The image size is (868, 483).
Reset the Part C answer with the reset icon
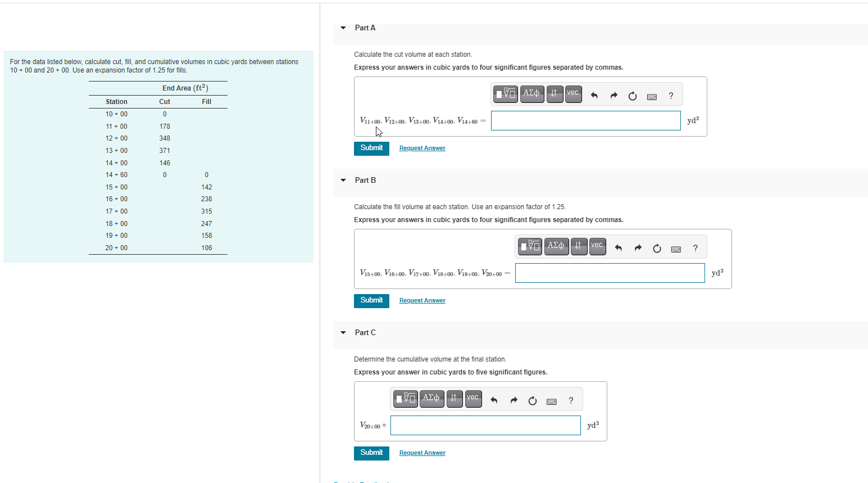click(x=532, y=399)
